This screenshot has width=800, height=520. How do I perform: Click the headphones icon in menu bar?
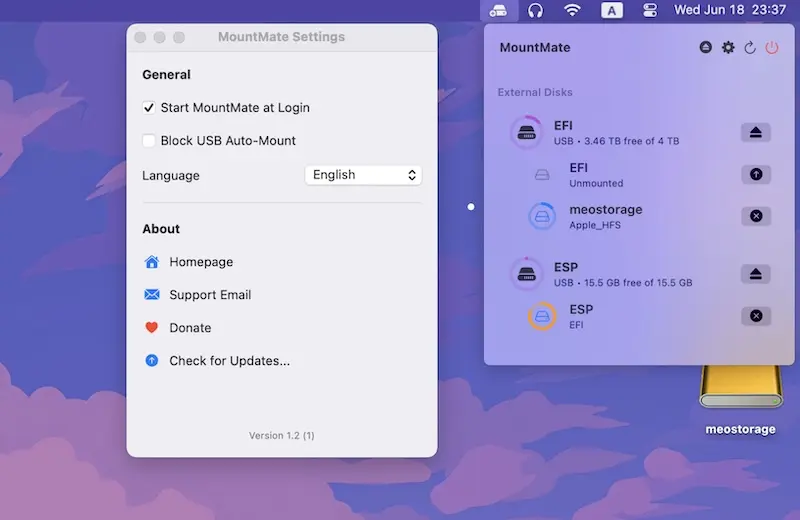[x=535, y=10]
